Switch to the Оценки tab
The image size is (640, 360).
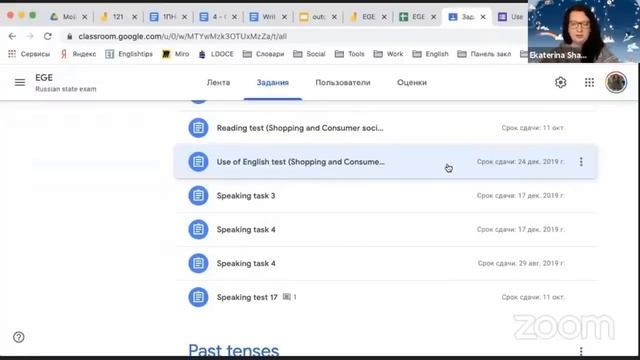(412, 82)
